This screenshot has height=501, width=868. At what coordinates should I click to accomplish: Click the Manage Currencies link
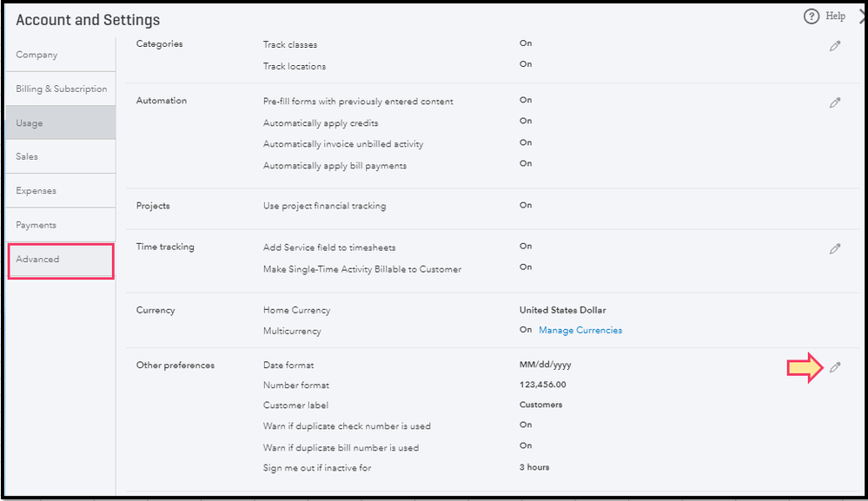point(580,330)
